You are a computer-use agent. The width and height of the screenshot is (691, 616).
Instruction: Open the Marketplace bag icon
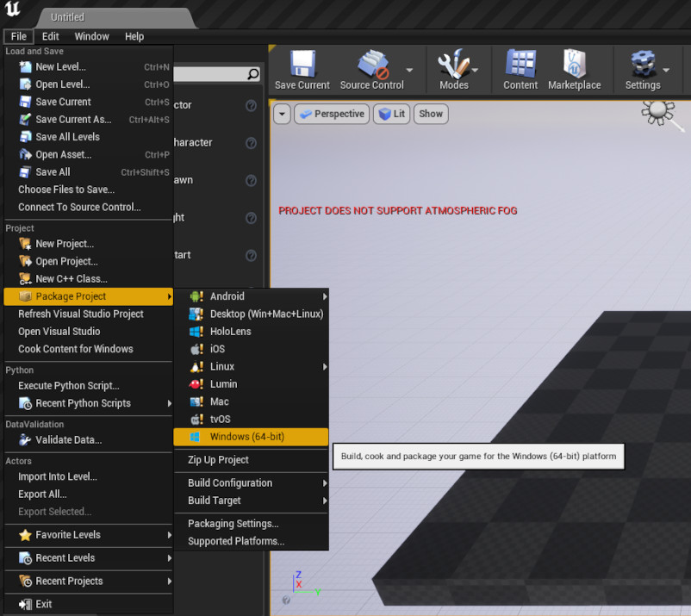(x=574, y=64)
